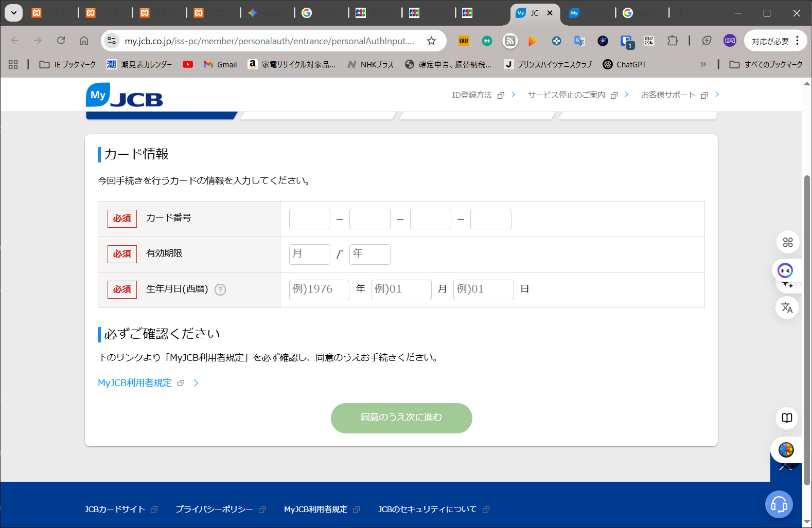Click the help icon beside 生年月日(西暦)
The width and height of the screenshot is (812, 528).
tap(220, 289)
